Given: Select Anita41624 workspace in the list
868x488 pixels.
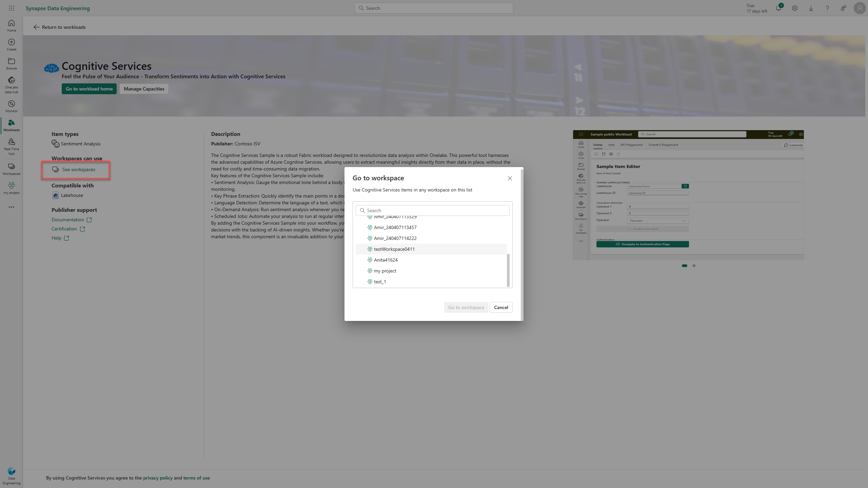Looking at the screenshot, I should tap(386, 260).
